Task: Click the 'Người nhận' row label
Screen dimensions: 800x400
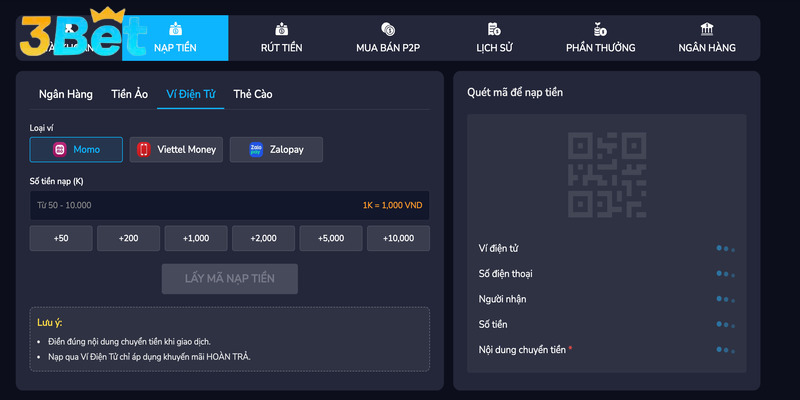Action: pos(503,299)
